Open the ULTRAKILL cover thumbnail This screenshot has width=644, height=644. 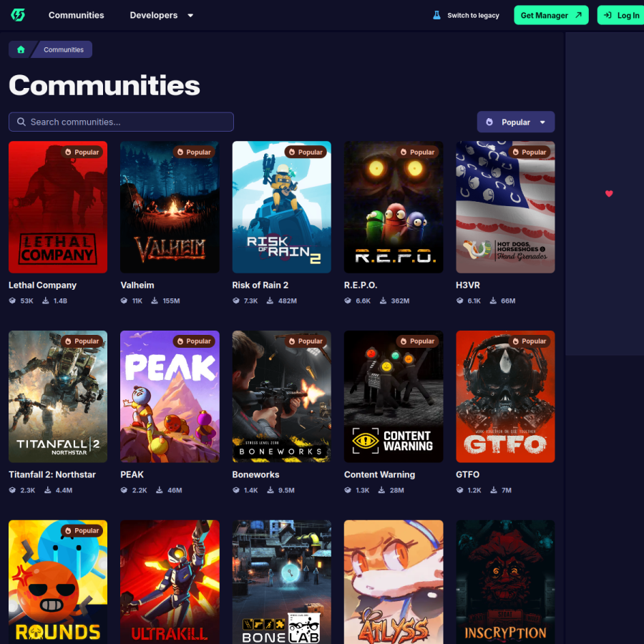point(170,582)
